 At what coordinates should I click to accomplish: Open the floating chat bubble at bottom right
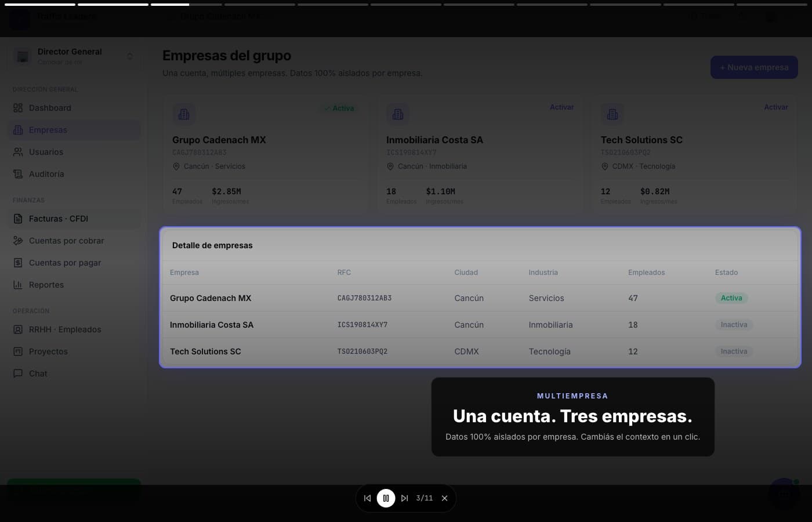click(784, 494)
